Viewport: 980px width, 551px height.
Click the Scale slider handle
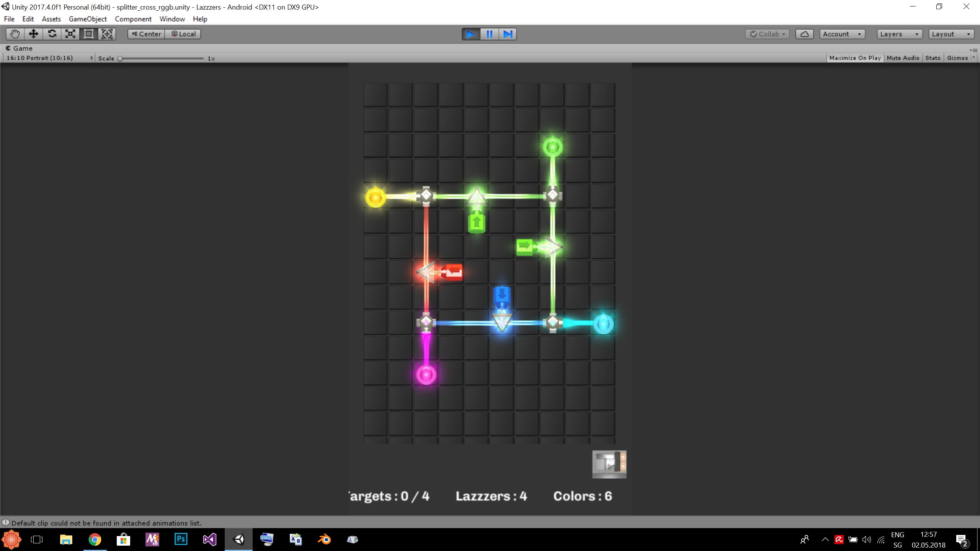coord(120,59)
